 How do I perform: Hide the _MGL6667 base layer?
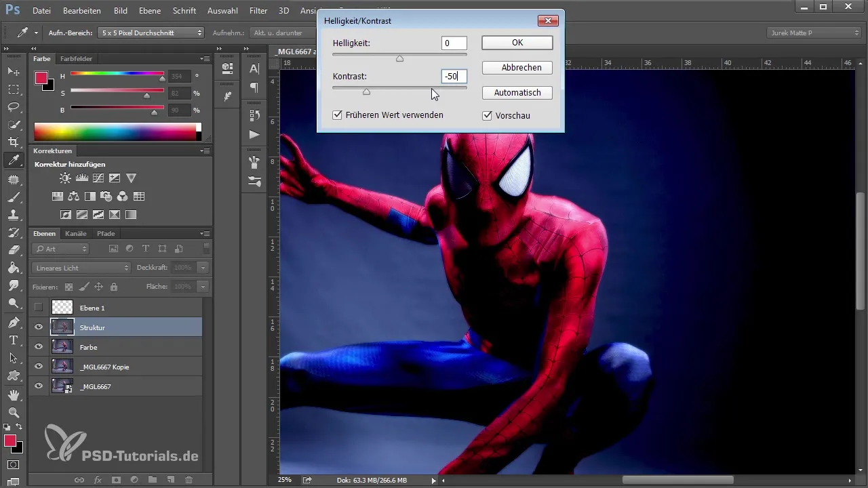39,386
